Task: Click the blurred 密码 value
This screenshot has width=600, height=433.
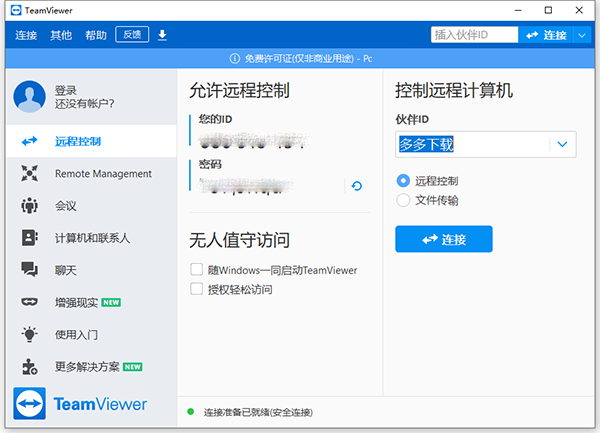Action: coord(246,186)
